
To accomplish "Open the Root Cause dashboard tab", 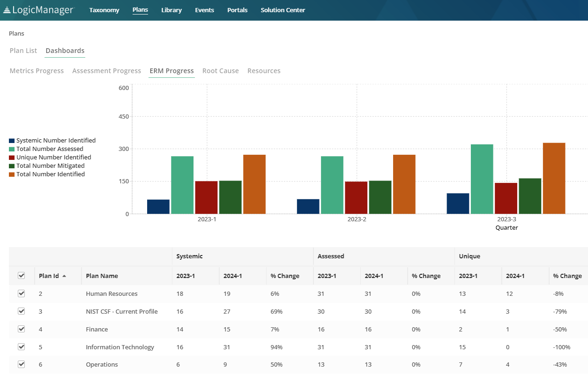I will pos(220,71).
